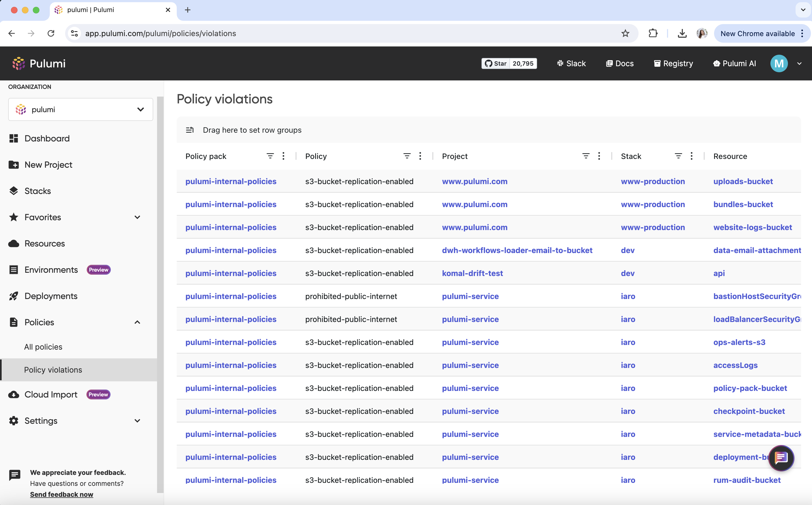Launch Pulumi AI from the header

pos(735,63)
